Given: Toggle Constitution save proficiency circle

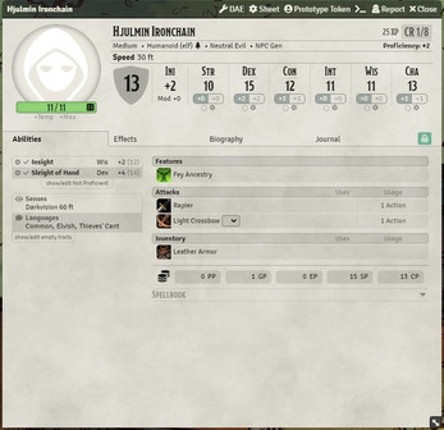Looking at the screenshot, I should coord(285,108).
